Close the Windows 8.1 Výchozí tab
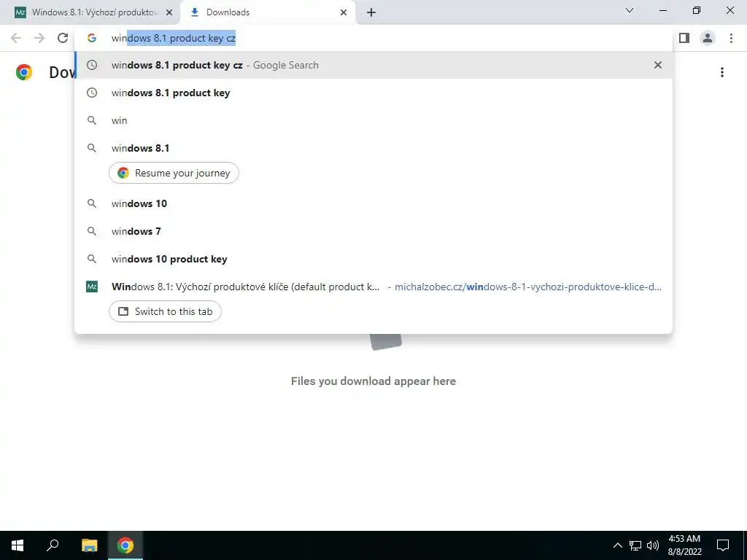The image size is (747, 560). point(169,13)
